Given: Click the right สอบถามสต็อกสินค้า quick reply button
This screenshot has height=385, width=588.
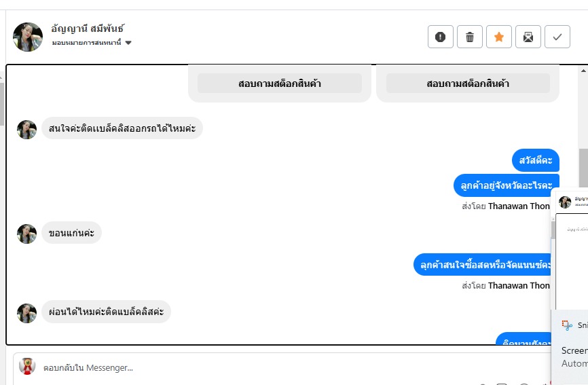Looking at the screenshot, I should [x=468, y=84].
